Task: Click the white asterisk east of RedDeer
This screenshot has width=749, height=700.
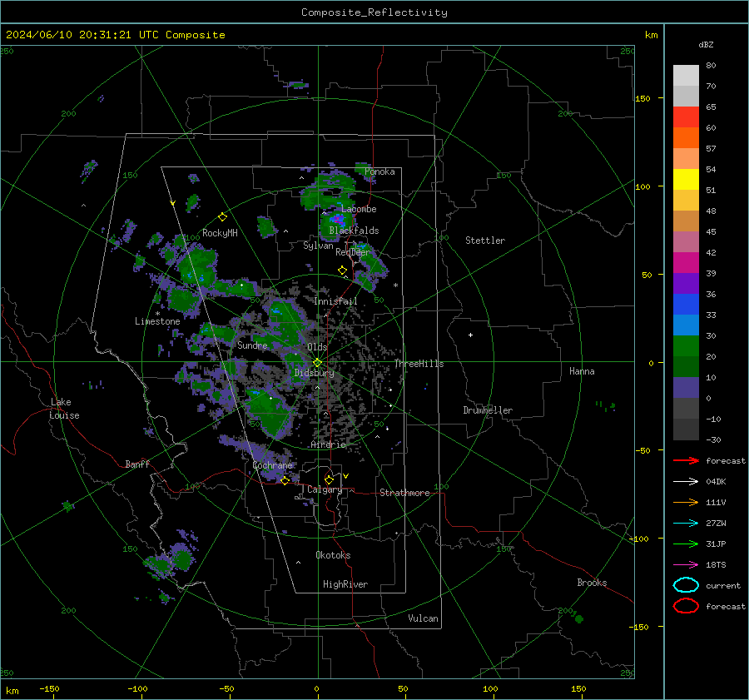Action: click(395, 285)
